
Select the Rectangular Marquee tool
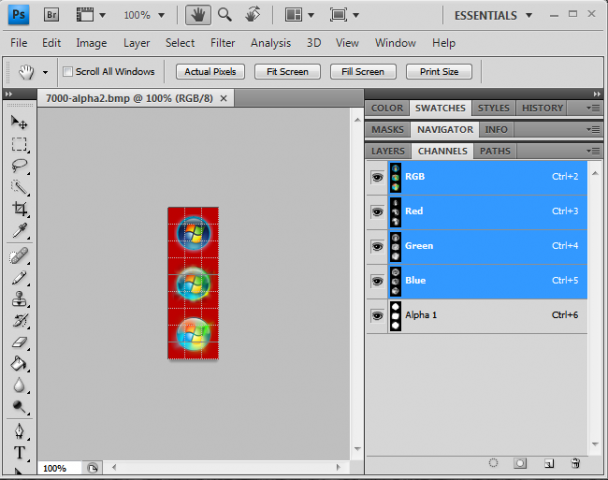coord(19,144)
